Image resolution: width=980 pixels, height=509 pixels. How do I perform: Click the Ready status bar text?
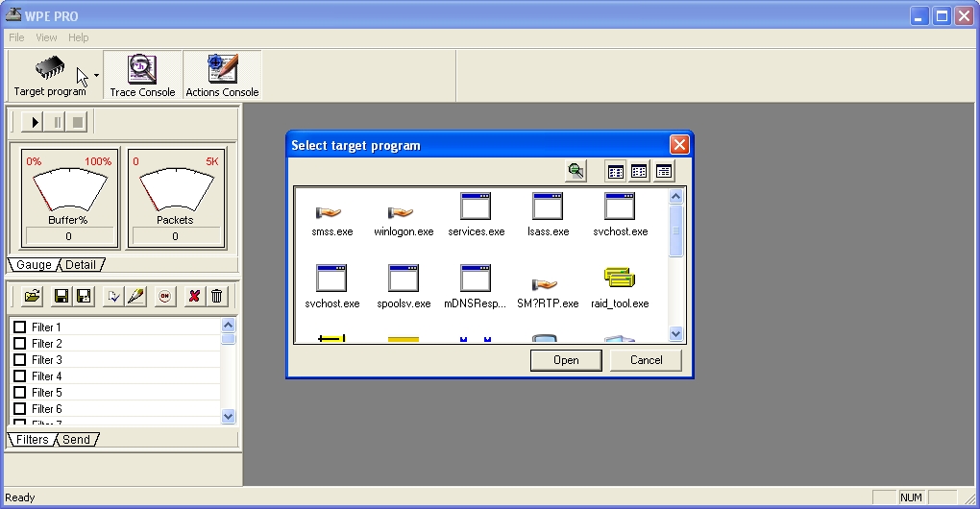20,497
